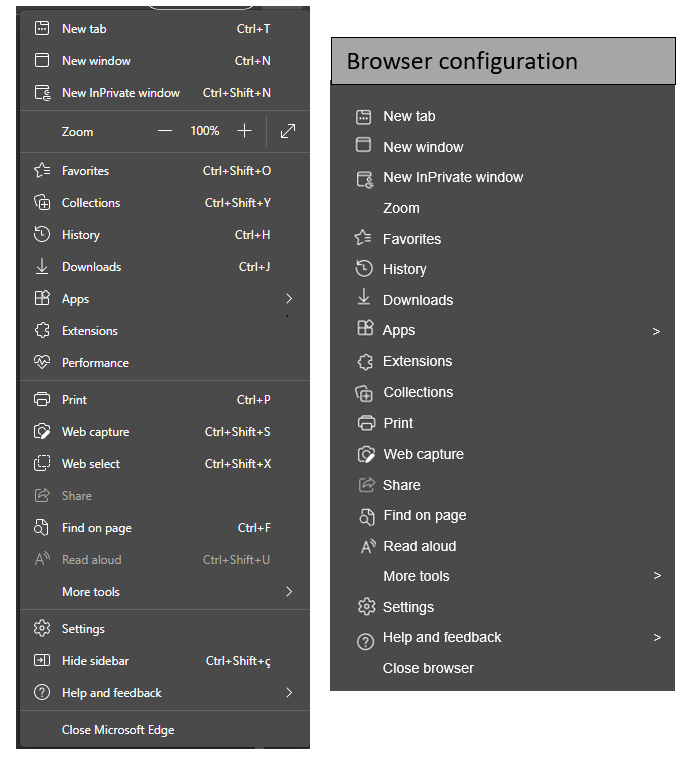Viewport: 691px width, 776px height.
Task: Expand Apps arrow in Browser configuration panel
Action: pyautogui.click(x=656, y=332)
